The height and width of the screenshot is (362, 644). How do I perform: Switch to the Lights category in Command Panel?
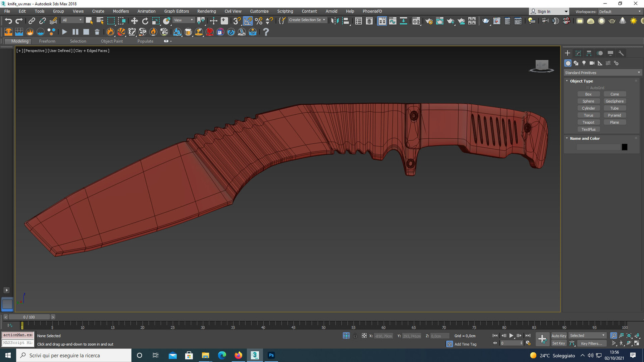click(x=584, y=63)
